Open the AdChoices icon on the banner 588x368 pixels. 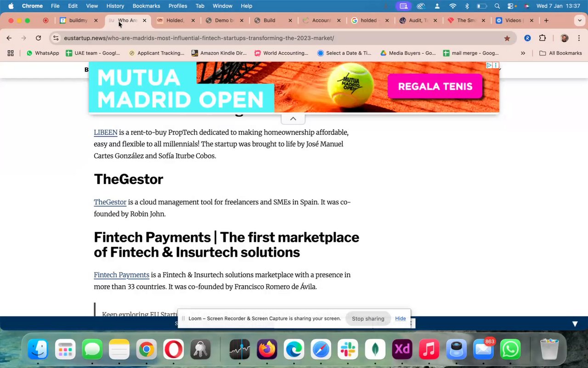(489, 65)
